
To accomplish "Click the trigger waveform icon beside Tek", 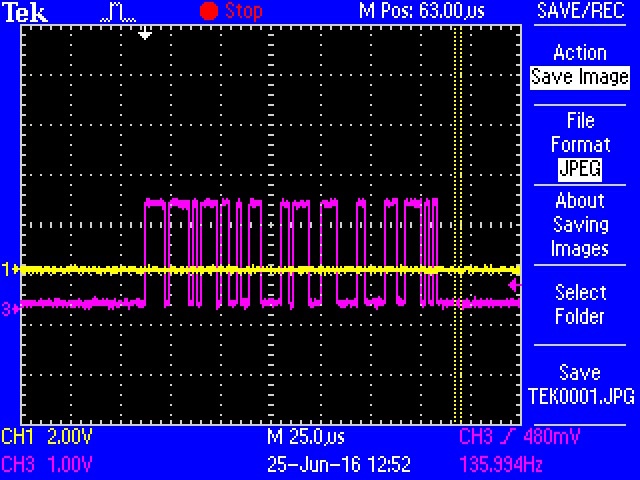I will point(118,13).
